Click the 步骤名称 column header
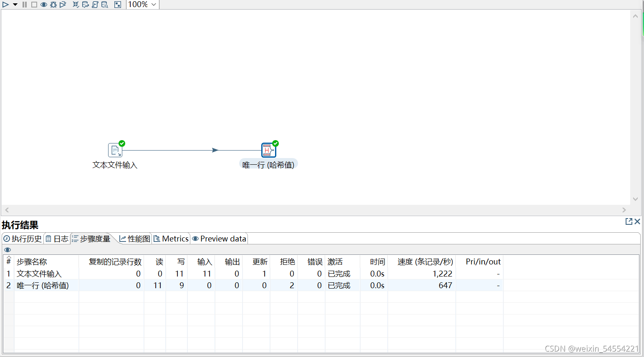This screenshot has width=644, height=357. click(46, 262)
